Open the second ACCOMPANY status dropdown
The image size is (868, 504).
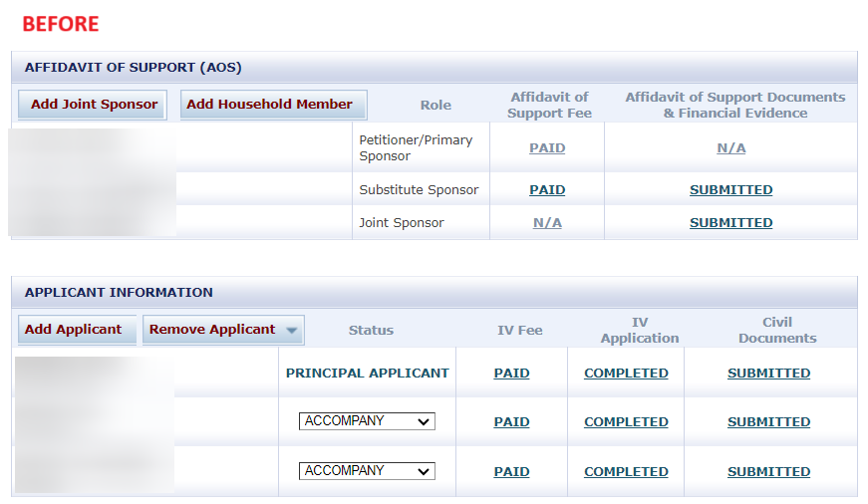click(367, 471)
